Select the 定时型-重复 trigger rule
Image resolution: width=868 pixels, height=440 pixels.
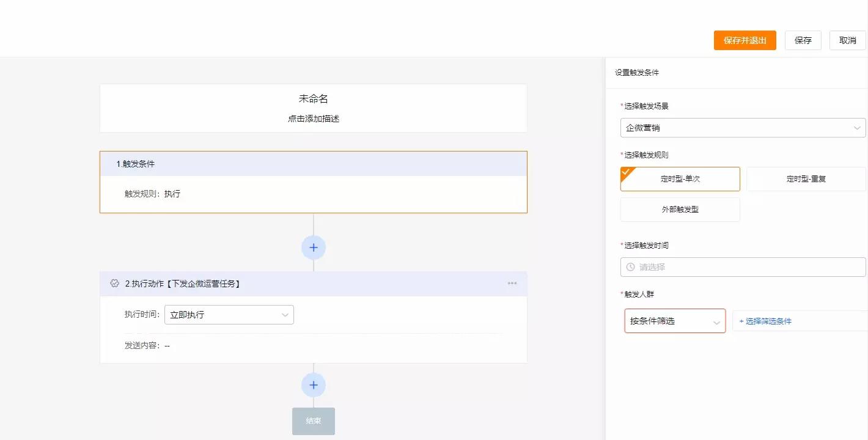[806, 179]
